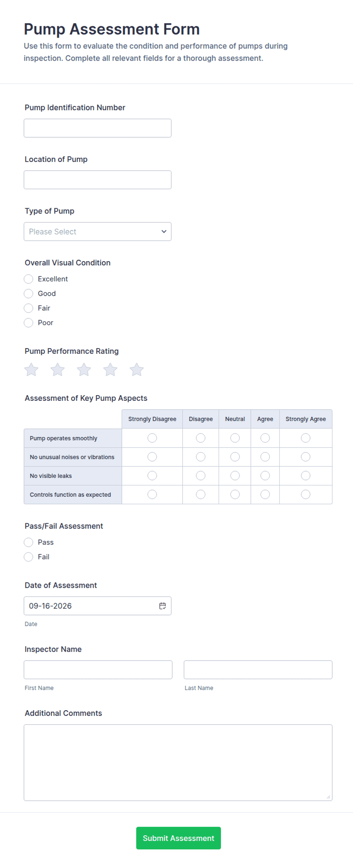Choose Neutral for No visible leaks
This screenshot has height=868, width=353.
point(235,476)
